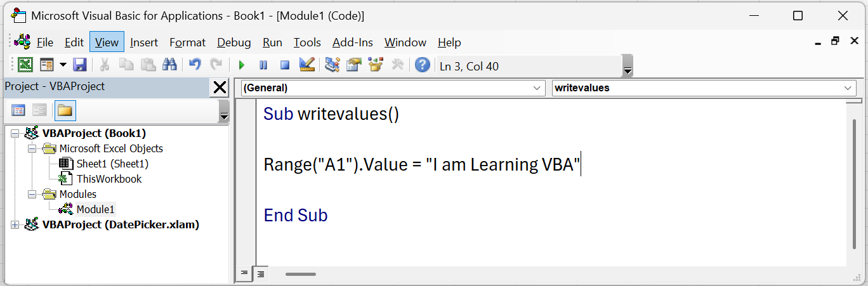This screenshot has height=286, width=868.
Task: Toggle Design Mode icon
Action: tap(307, 65)
